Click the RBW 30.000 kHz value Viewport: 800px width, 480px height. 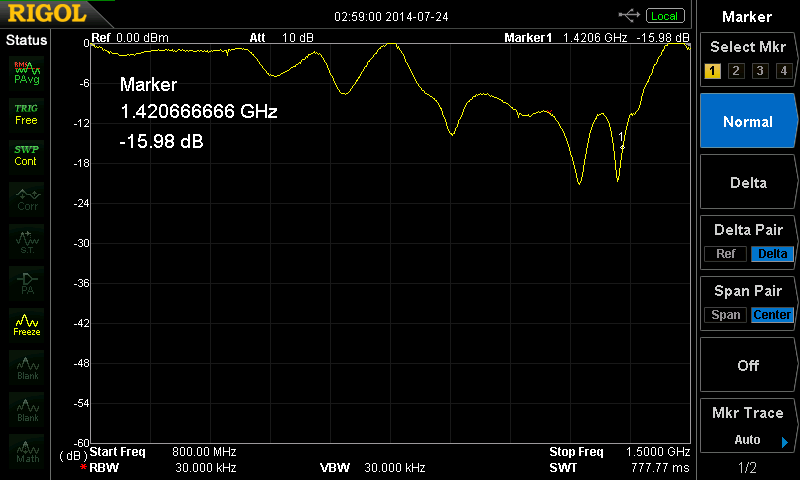pos(206,468)
